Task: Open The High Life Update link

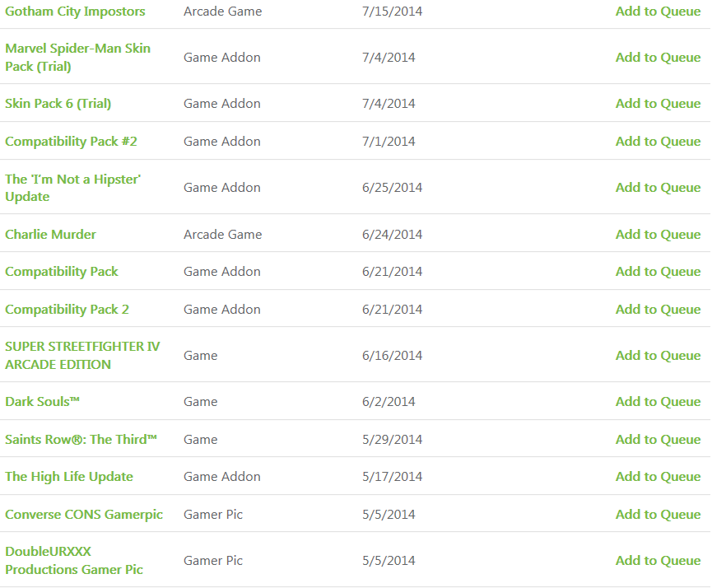Action: click(69, 477)
